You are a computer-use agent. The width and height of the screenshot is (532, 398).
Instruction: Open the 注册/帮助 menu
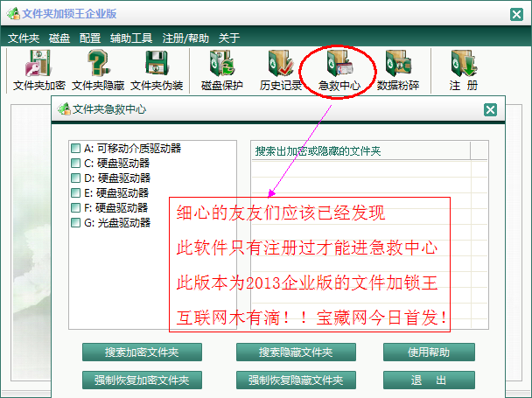point(185,38)
